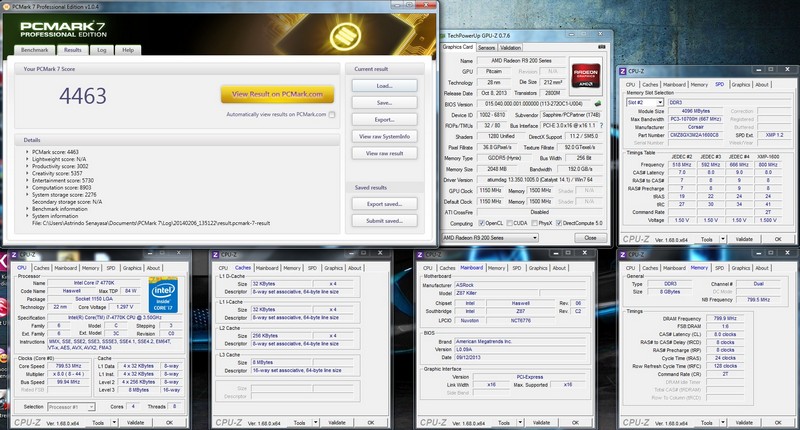Click the Bus Interface question mark icon
This screenshot has height=430, width=800.
pyautogui.click(x=601, y=125)
